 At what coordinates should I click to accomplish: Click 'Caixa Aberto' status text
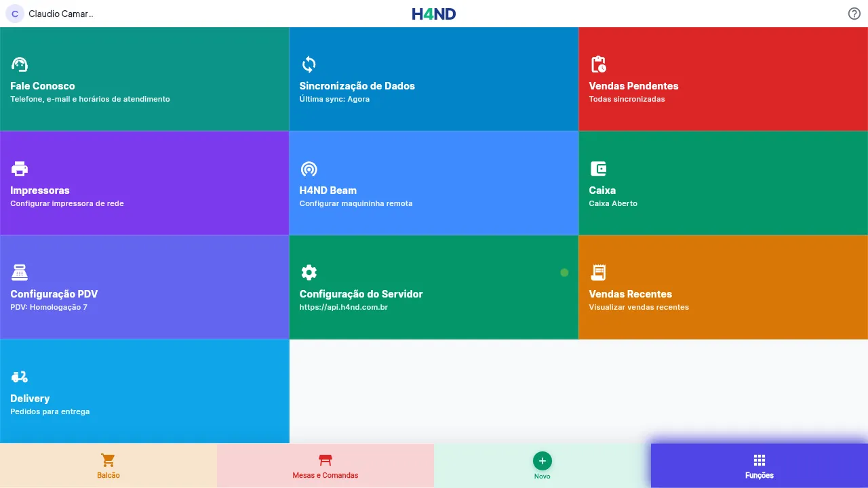pos(613,203)
